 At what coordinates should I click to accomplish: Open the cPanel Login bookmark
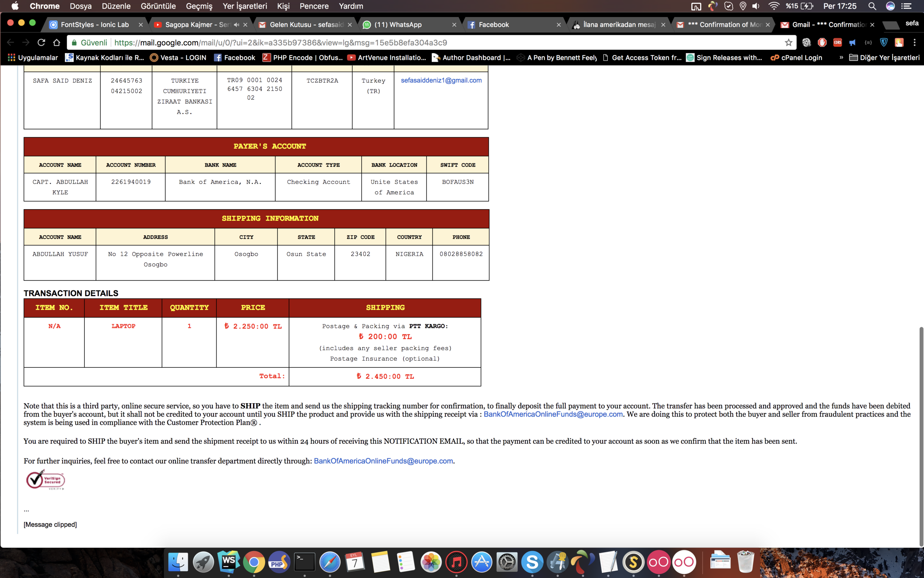click(796, 57)
